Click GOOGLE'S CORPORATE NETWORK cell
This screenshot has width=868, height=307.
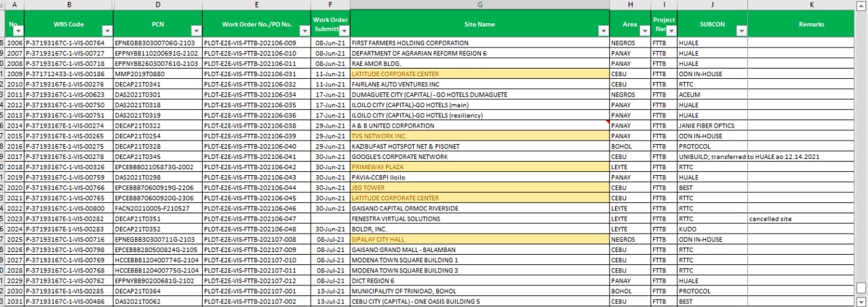point(479,157)
